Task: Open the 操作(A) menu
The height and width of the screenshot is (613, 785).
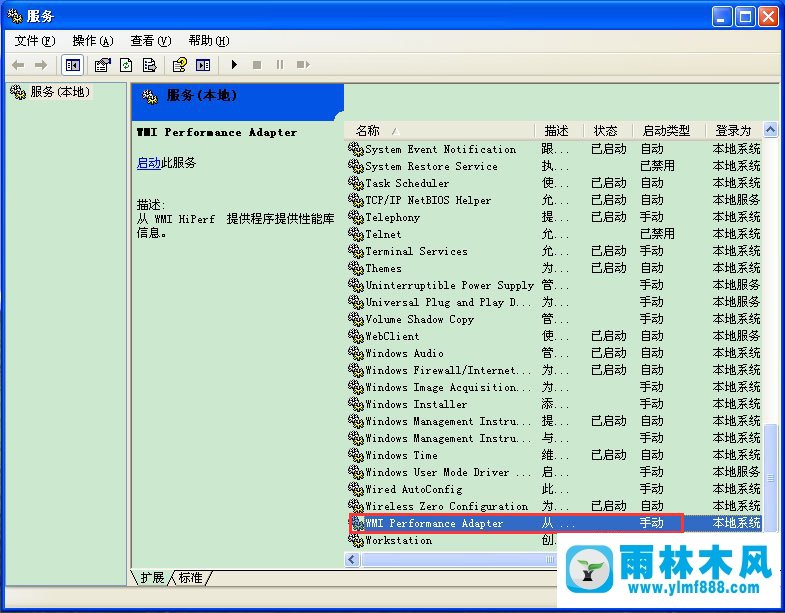Action: pyautogui.click(x=93, y=41)
